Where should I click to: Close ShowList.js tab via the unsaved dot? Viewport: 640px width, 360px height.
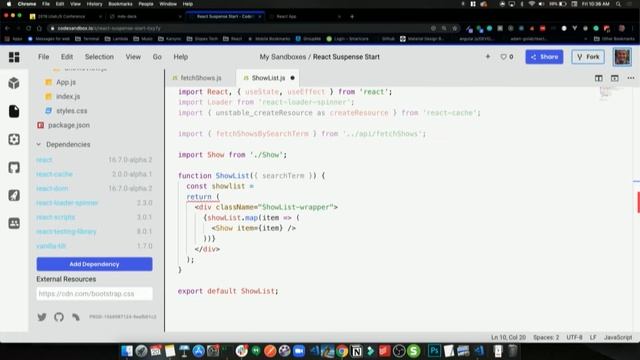click(292, 78)
